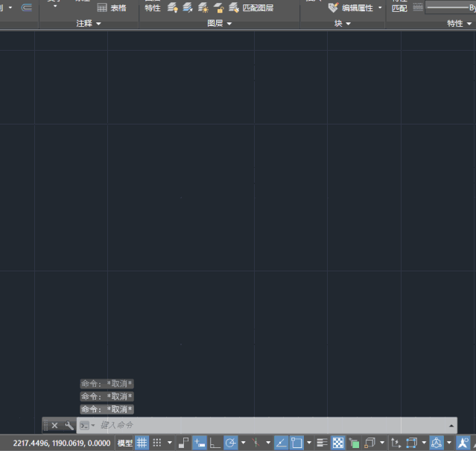Expand the 特性 properties panel
Screen dimensions: 476x451
[x=459, y=23]
